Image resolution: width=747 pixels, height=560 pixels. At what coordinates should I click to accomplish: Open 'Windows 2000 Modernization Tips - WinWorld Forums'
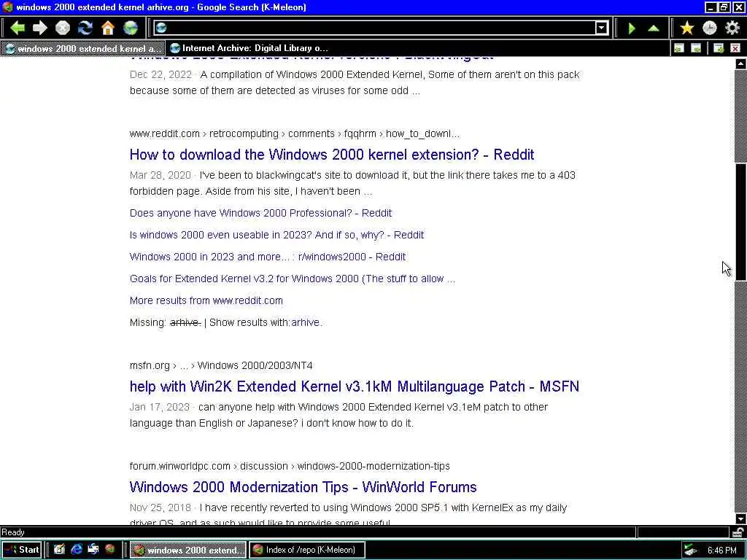[303, 486]
